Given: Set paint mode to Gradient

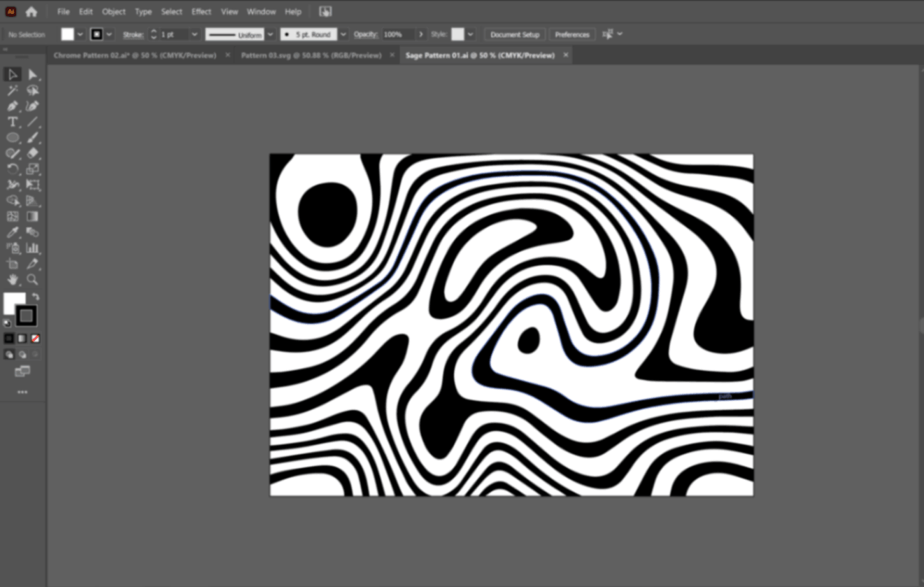Looking at the screenshot, I should (22, 339).
